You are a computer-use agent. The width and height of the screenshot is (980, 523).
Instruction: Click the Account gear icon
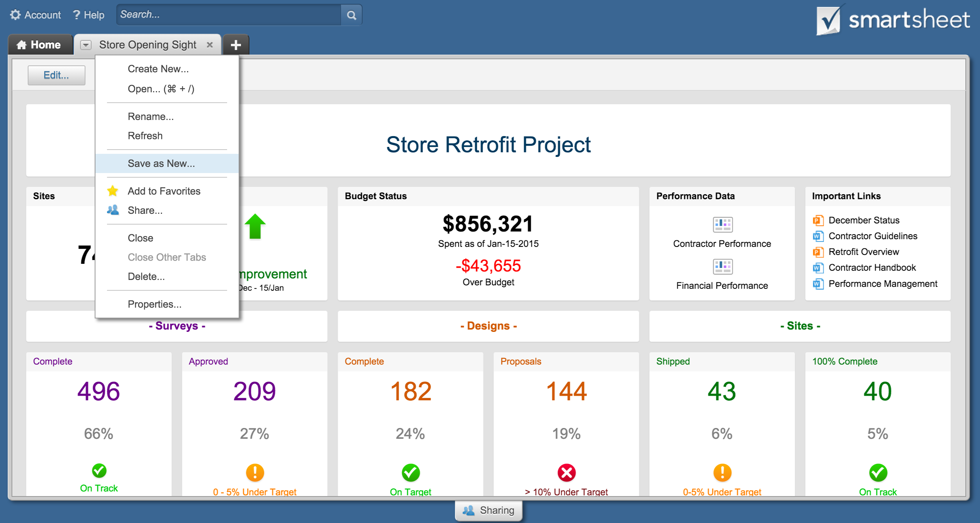point(15,15)
